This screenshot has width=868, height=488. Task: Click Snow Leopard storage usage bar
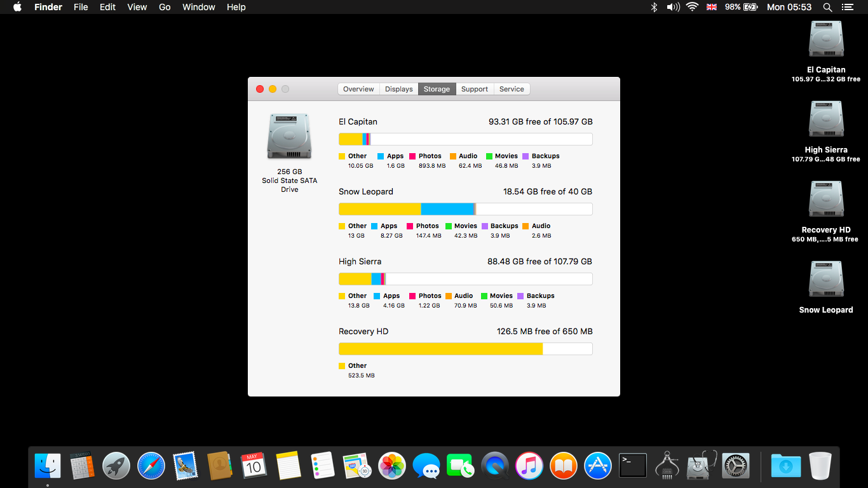[466, 209]
